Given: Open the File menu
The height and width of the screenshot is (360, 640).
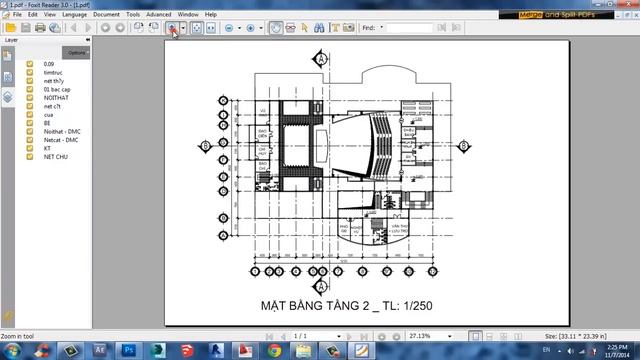Looking at the screenshot, I should pos(17,14).
